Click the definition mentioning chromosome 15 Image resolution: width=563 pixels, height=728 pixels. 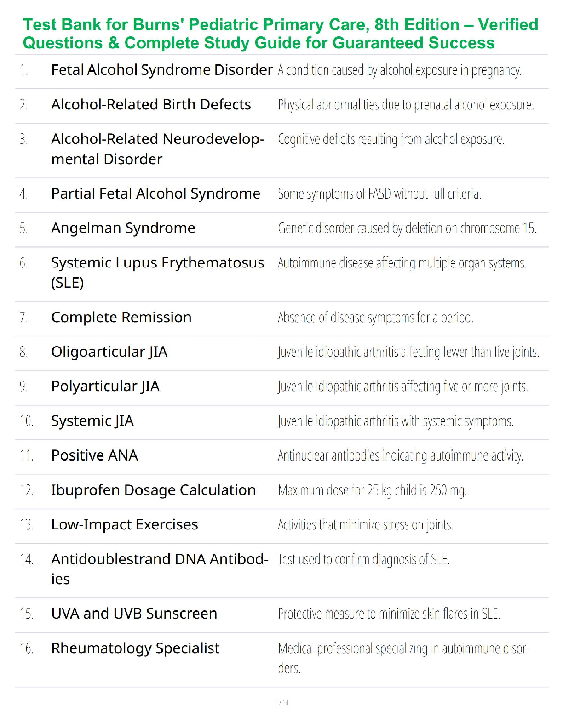tap(407, 228)
